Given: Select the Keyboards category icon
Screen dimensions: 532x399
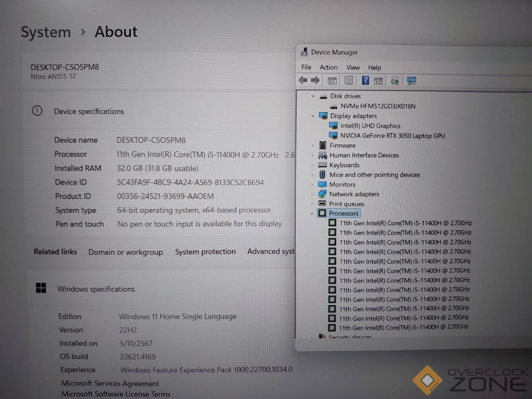Looking at the screenshot, I should click(x=322, y=165).
